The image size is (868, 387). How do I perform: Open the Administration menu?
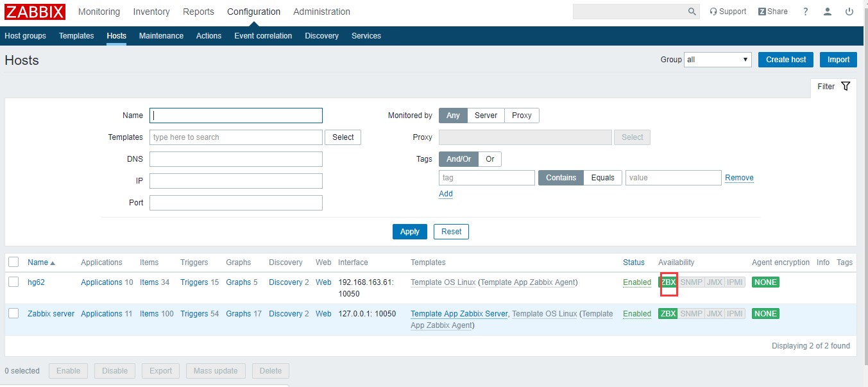[321, 12]
